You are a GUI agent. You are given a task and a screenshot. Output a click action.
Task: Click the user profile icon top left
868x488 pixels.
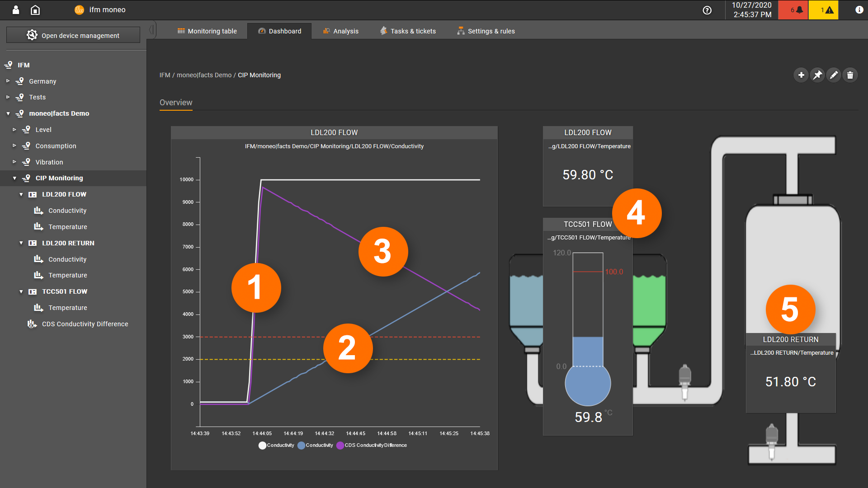point(16,9)
